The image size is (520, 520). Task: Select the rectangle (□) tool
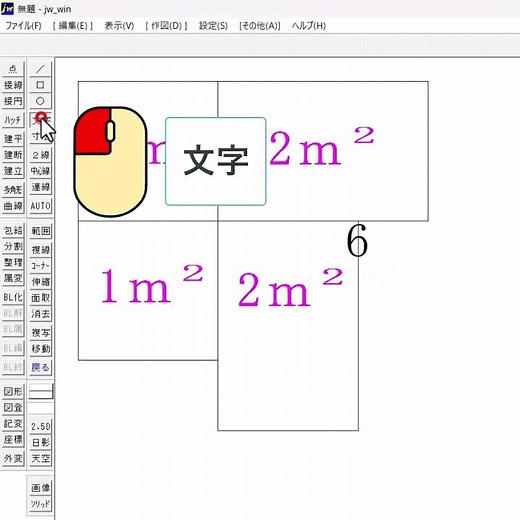point(40,85)
